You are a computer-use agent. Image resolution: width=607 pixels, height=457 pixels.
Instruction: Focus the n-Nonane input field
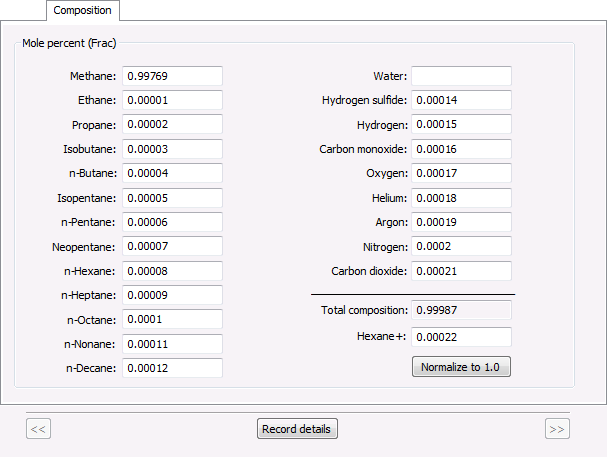(173, 344)
